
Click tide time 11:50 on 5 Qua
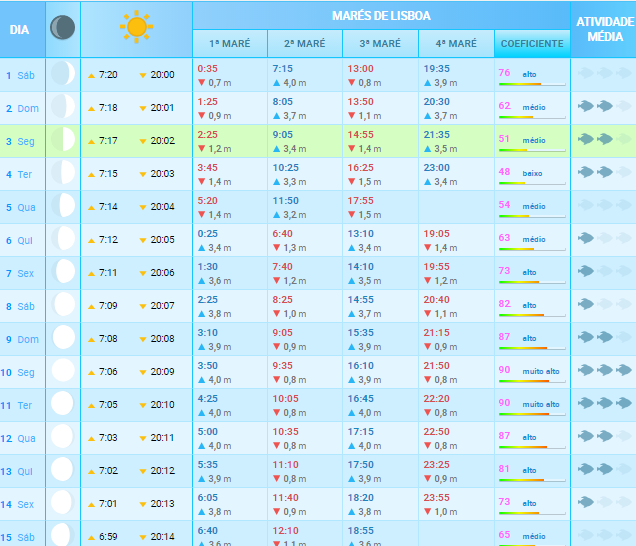coord(285,200)
